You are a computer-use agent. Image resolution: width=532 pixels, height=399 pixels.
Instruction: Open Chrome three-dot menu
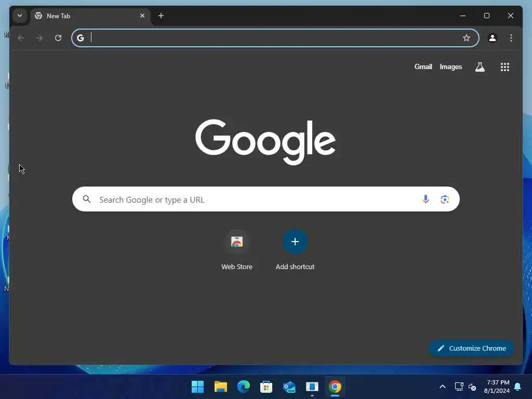pyautogui.click(x=511, y=38)
